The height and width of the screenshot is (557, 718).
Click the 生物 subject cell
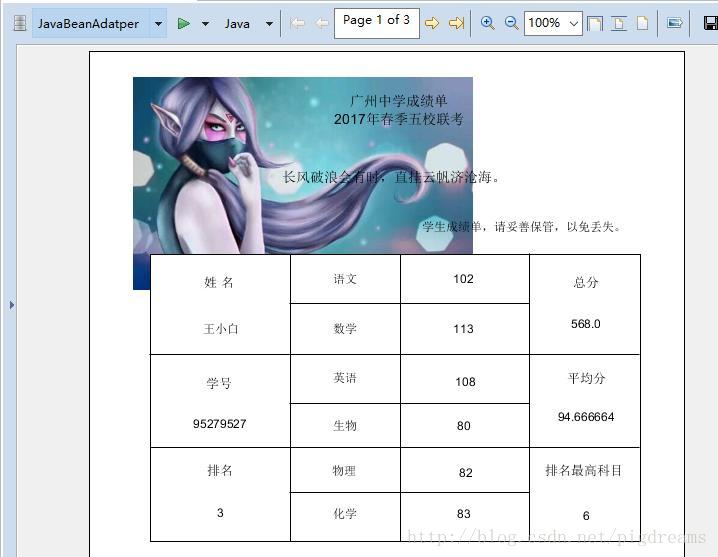pos(345,426)
